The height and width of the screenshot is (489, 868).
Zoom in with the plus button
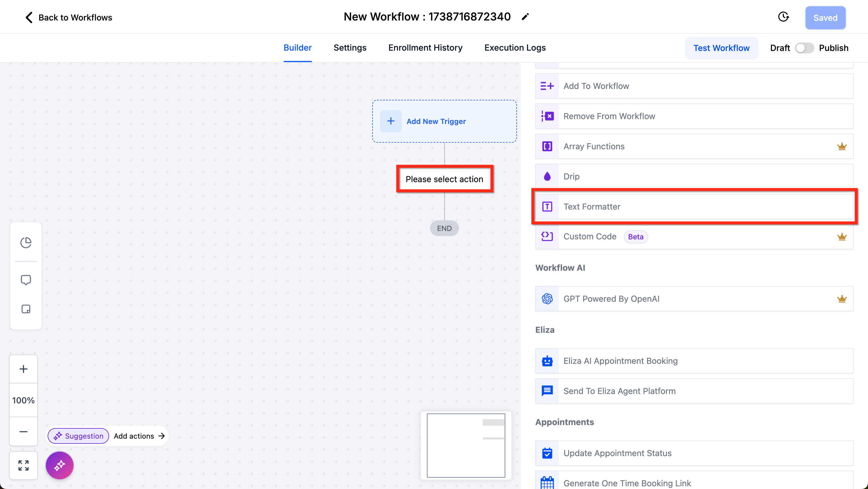pos(23,369)
